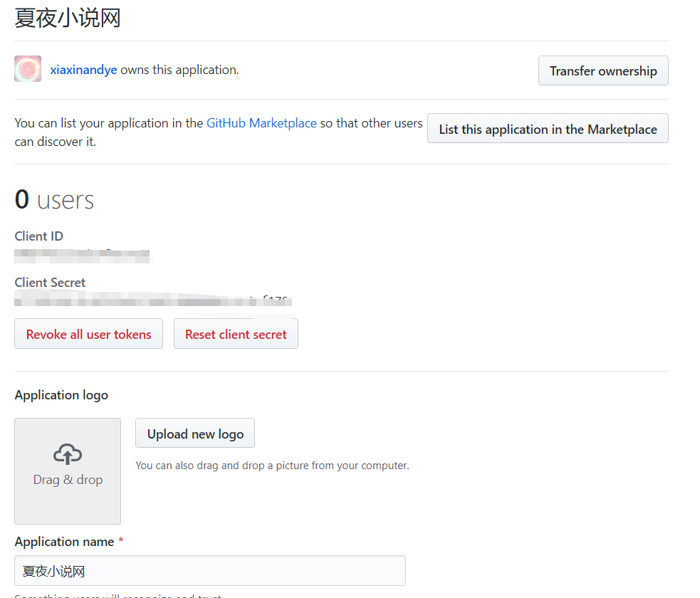The image size is (700, 598).
Task: Open the xiaxinandye profile link
Action: coord(83,70)
